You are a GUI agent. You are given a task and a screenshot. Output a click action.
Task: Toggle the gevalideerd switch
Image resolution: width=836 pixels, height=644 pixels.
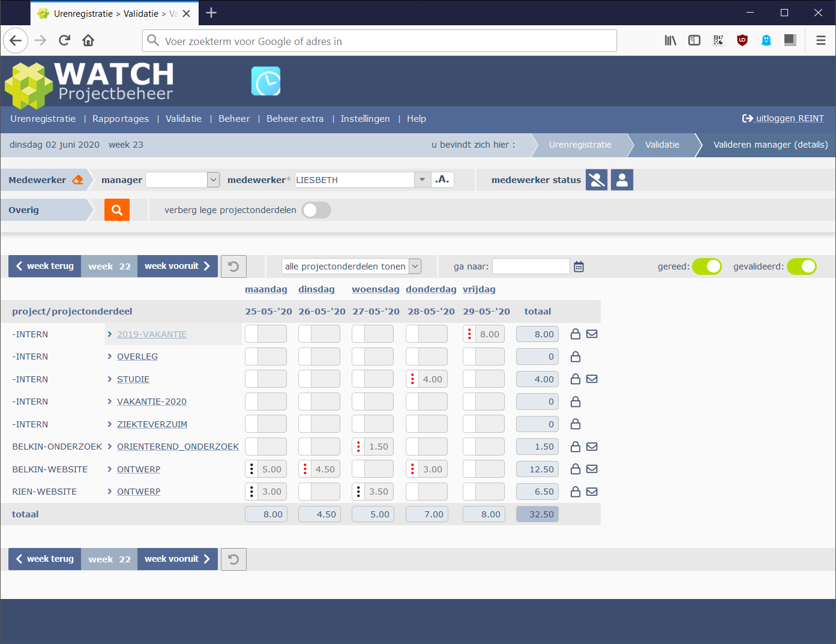coord(802,266)
